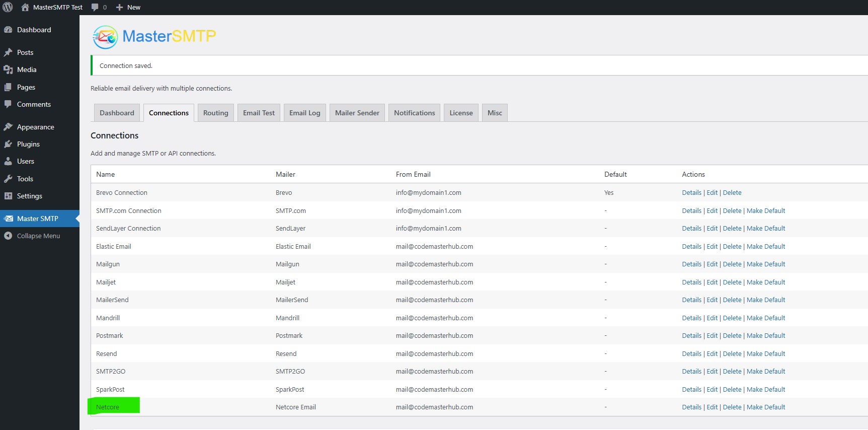Make SMTP.com Connection the default
The image size is (868, 430).
765,210
